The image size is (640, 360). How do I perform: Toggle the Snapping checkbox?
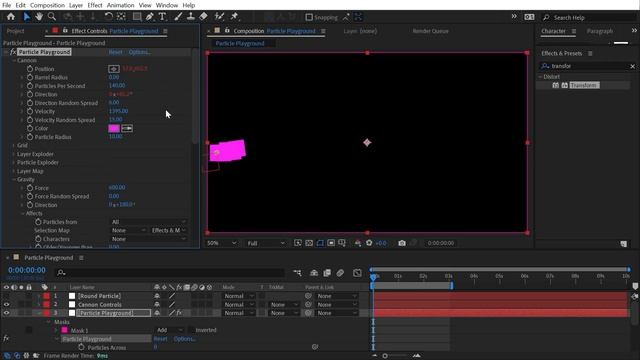pyautogui.click(x=309, y=17)
